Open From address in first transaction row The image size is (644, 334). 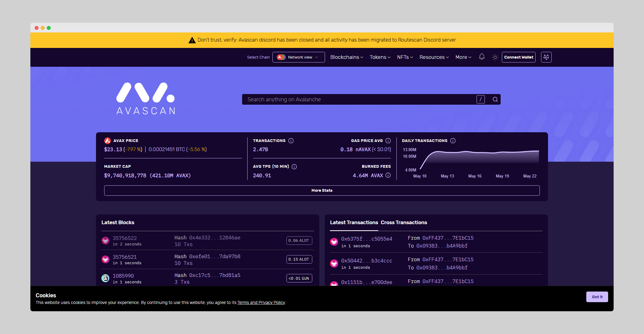[x=448, y=238]
